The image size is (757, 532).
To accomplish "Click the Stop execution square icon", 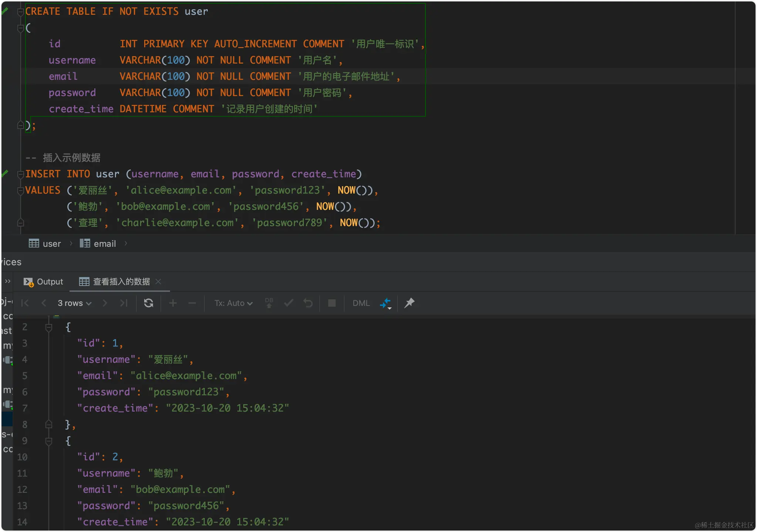I will pyautogui.click(x=332, y=303).
